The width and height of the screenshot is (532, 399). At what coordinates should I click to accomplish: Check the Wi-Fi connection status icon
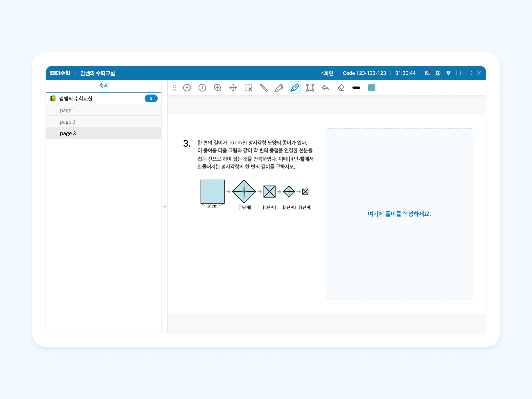pyautogui.click(x=448, y=73)
